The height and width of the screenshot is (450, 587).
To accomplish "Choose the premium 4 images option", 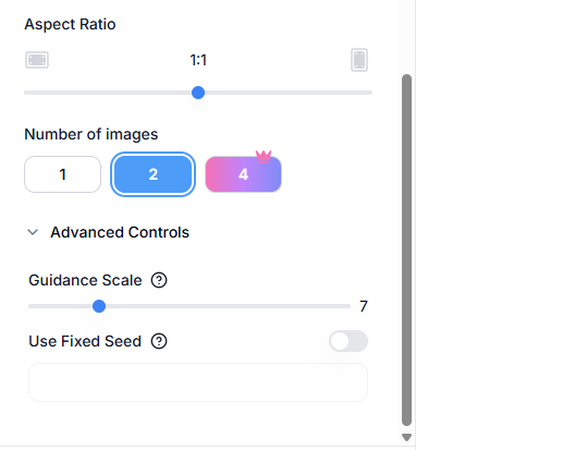I will tap(243, 174).
